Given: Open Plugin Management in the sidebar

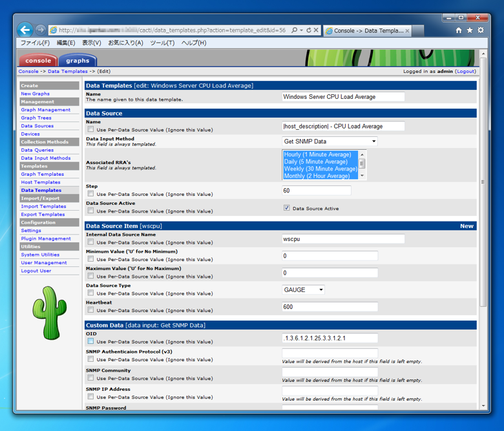Looking at the screenshot, I should tap(46, 238).
